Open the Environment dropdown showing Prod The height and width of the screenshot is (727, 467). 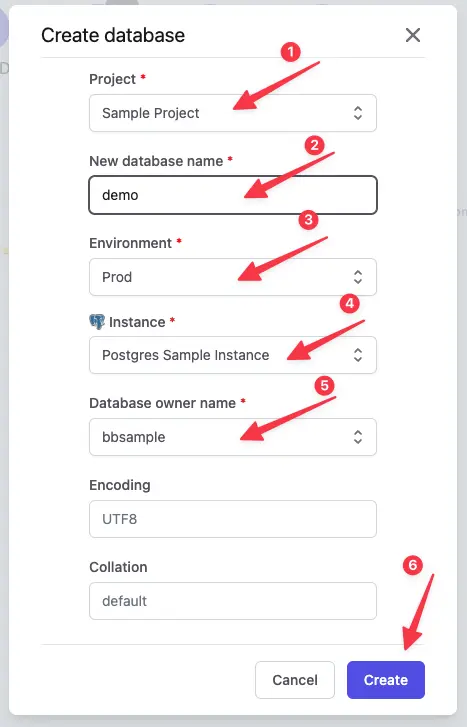tap(233, 277)
